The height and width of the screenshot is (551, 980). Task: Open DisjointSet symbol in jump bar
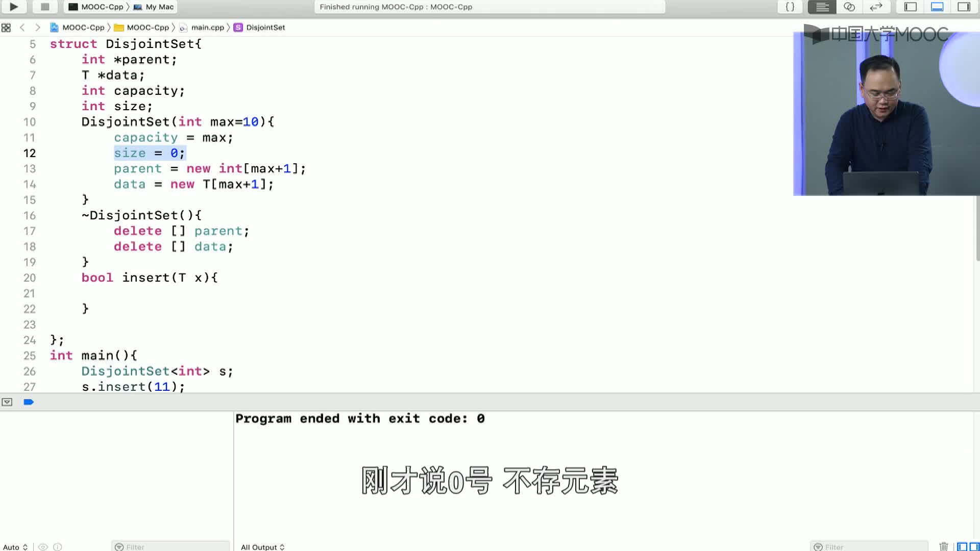[259, 28]
